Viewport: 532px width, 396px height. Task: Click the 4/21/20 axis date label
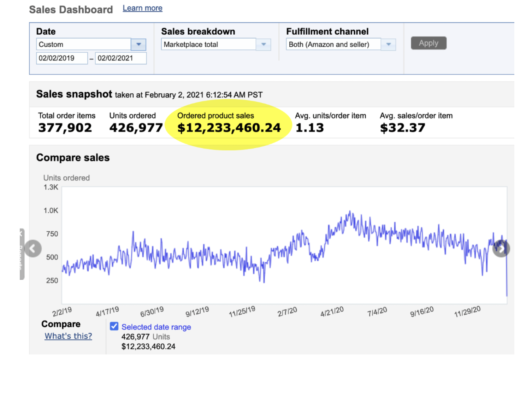click(x=332, y=312)
